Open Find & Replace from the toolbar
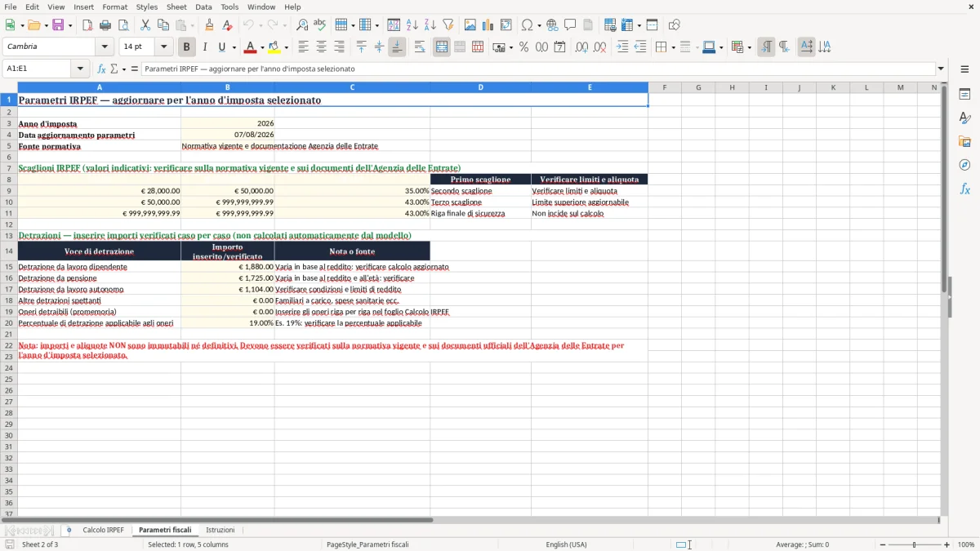Viewport: 980px width, 551px height. [x=302, y=25]
